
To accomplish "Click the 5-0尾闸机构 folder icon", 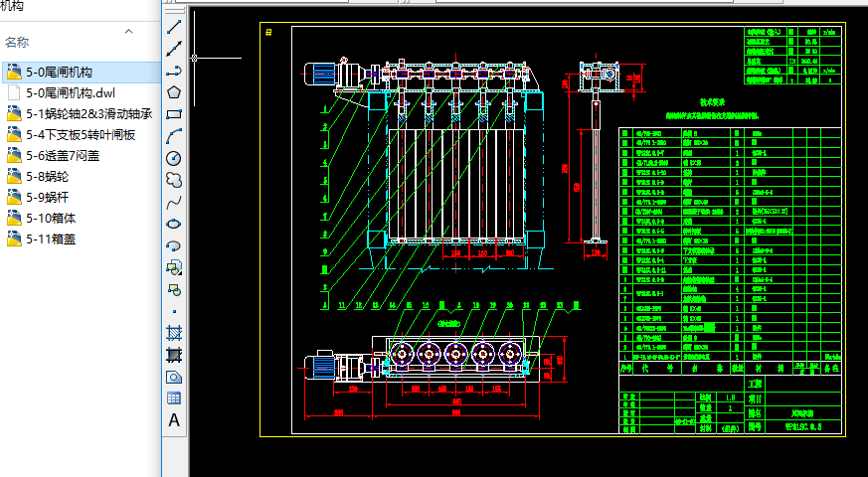I will (14, 72).
